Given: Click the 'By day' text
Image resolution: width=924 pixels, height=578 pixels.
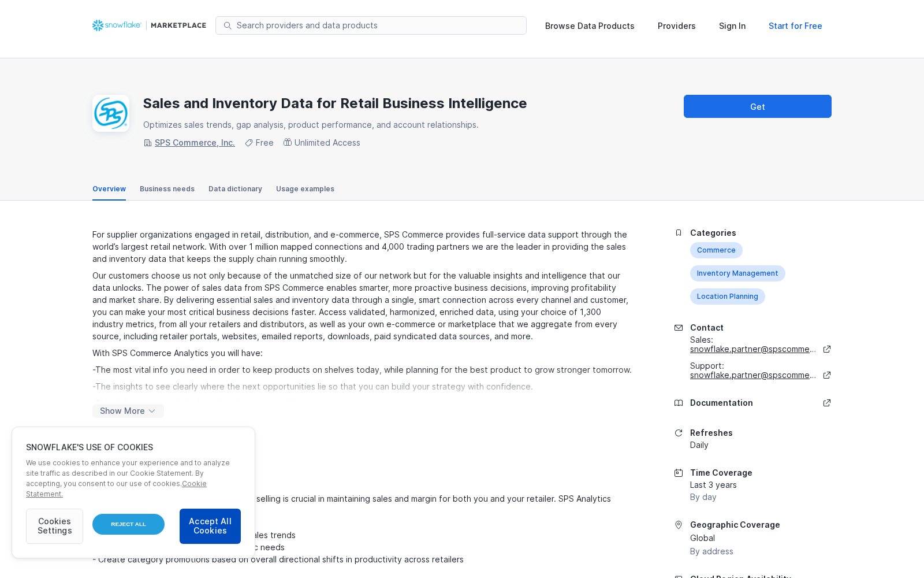Looking at the screenshot, I should coord(703,497).
